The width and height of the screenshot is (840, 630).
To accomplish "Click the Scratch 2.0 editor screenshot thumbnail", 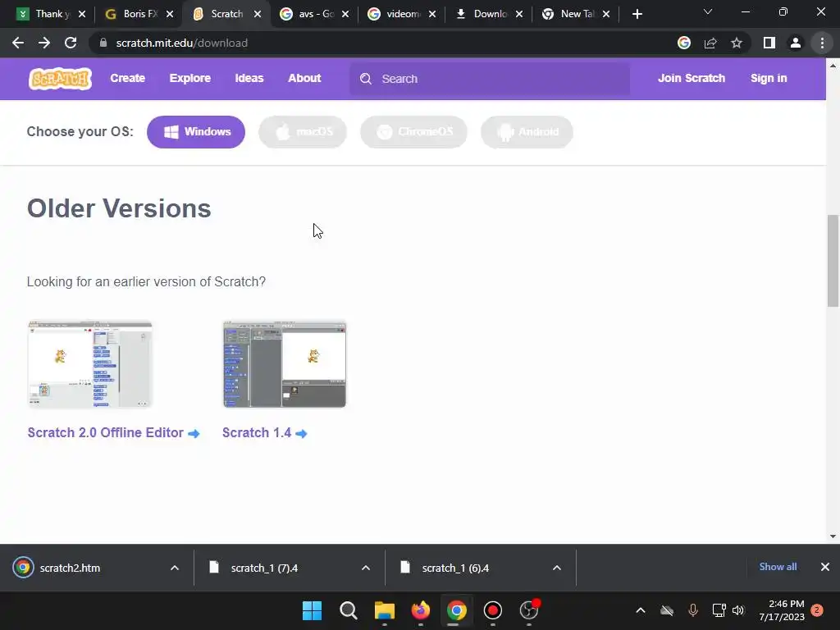I will click(x=90, y=364).
